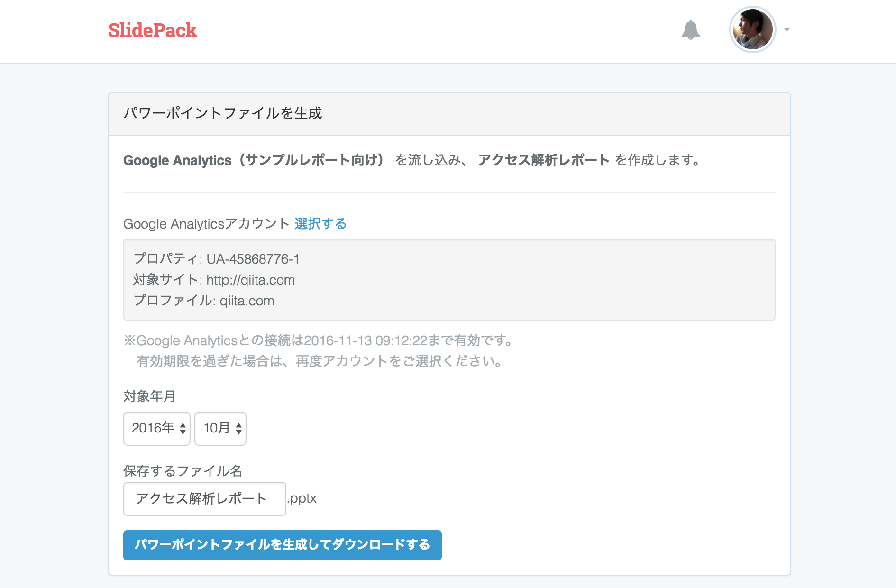Click the 対象サイト http://qiita.com line
This screenshot has width=896, height=588.
pyautogui.click(x=214, y=280)
